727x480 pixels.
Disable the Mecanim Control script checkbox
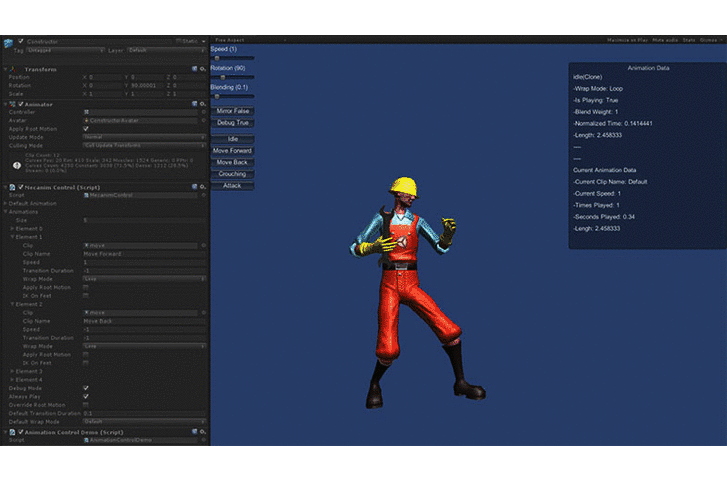coord(20,187)
